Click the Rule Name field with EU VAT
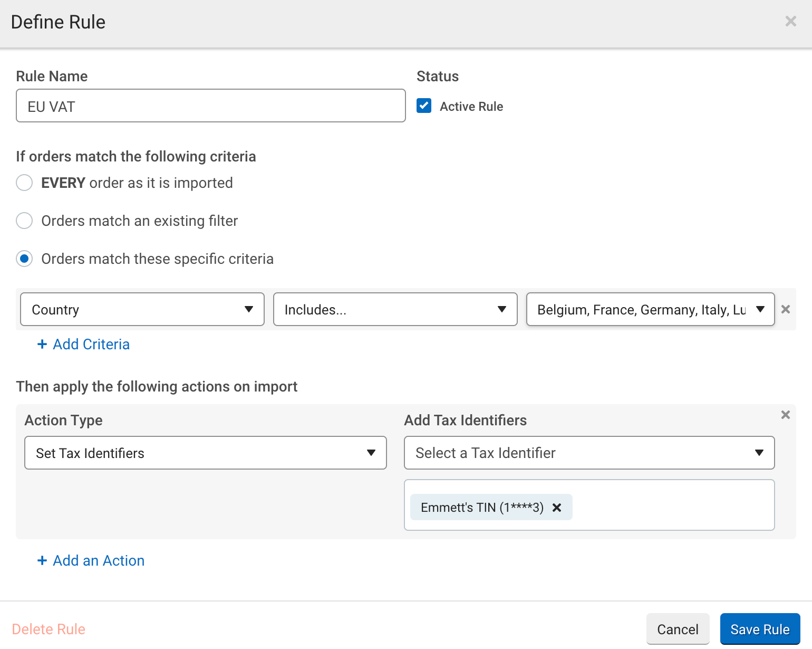812x649 pixels. pyautogui.click(x=211, y=106)
